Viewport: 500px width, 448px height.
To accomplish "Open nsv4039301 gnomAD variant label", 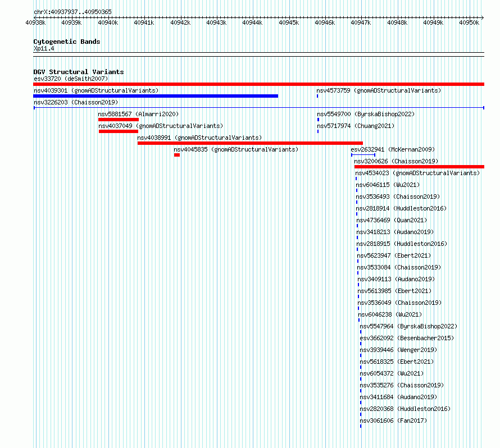I will [96, 90].
